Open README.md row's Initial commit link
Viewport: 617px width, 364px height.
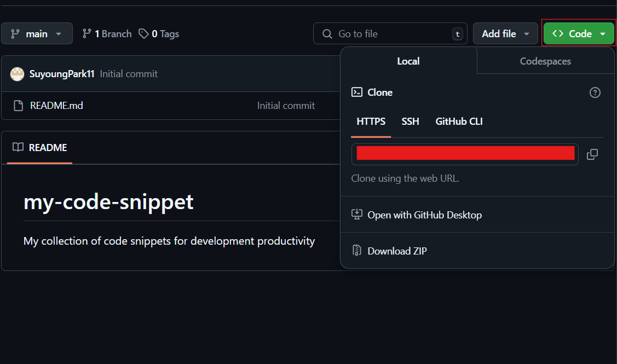tap(286, 106)
